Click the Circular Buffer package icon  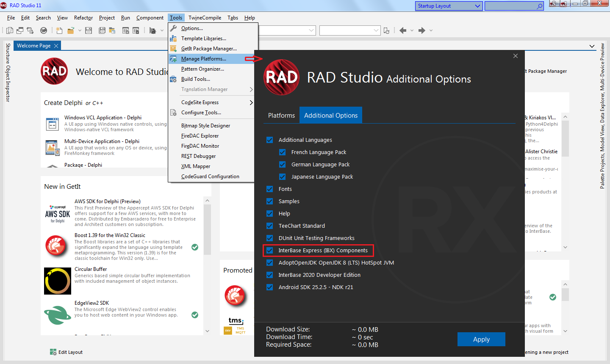pos(58,281)
